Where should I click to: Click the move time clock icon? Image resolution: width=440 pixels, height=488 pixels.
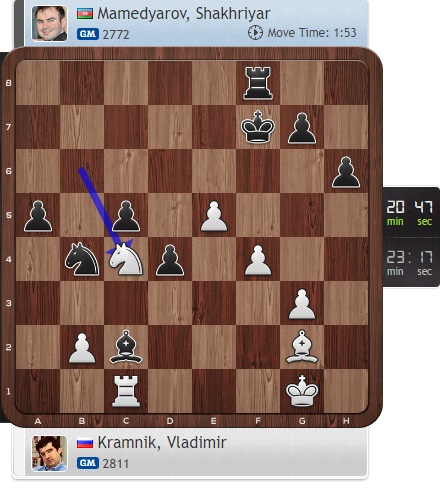pyautogui.click(x=255, y=32)
